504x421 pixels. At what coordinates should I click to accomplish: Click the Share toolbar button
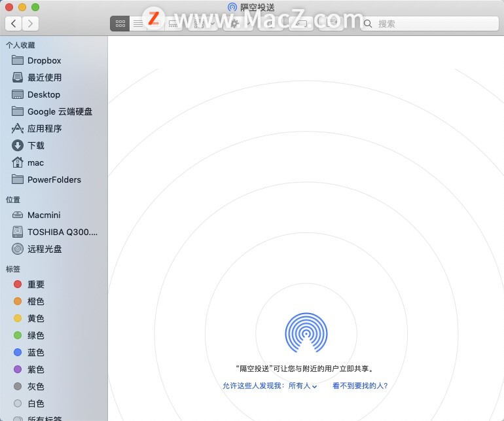(x=270, y=24)
